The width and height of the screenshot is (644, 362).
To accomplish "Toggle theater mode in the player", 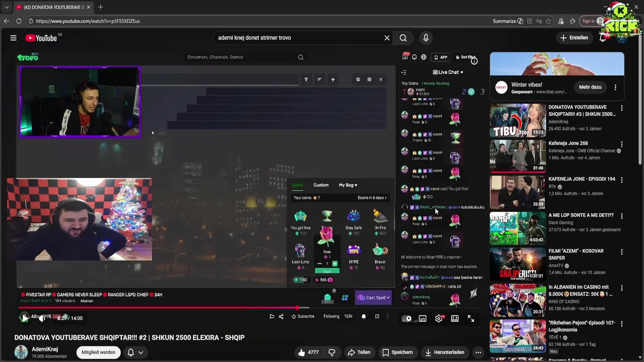I will 455,318.
